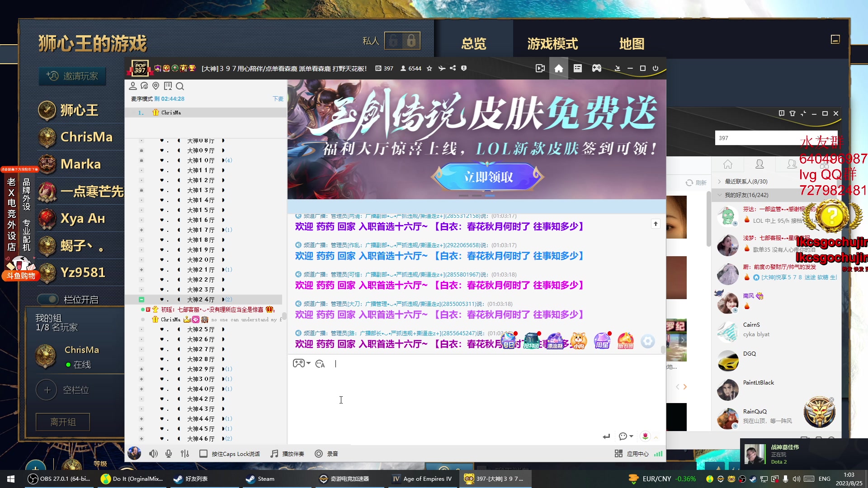Select the 大神10厅 channel
The width and height of the screenshot is (868, 488).
click(x=201, y=160)
